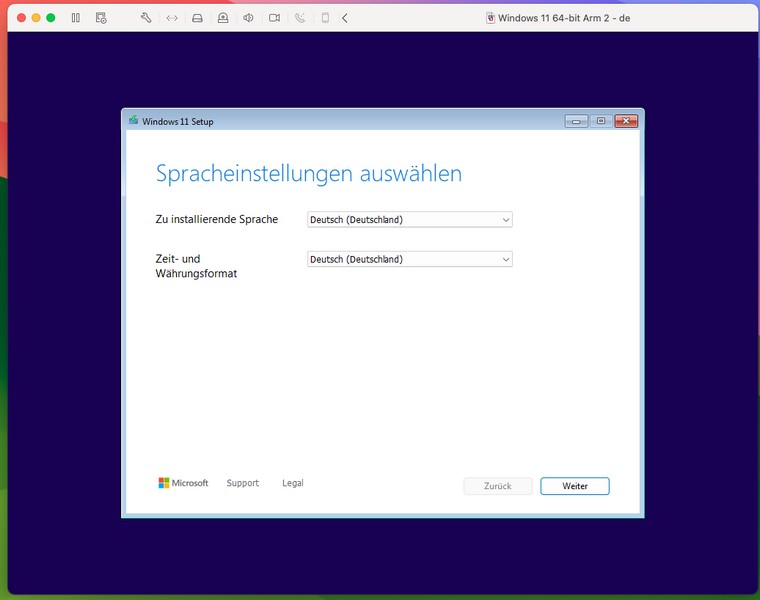Click the macOS red close window button
Image resolution: width=760 pixels, height=600 pixels.
coord(21,18)
